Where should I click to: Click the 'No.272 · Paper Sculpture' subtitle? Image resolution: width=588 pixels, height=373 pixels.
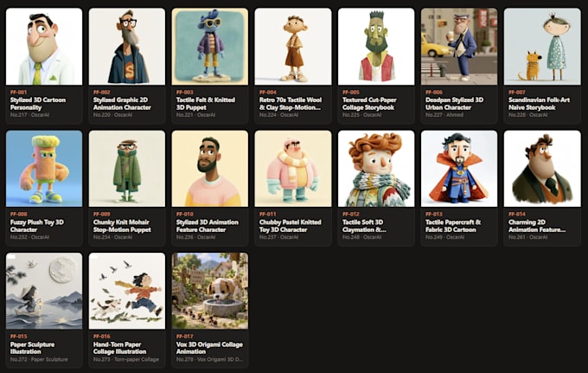(39, 359)
